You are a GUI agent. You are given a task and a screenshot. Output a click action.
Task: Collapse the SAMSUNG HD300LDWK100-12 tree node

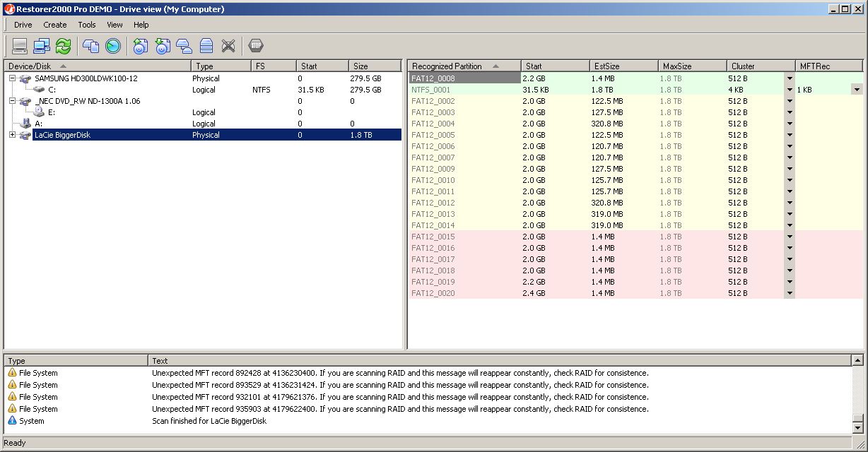click(x=12, y=78)
